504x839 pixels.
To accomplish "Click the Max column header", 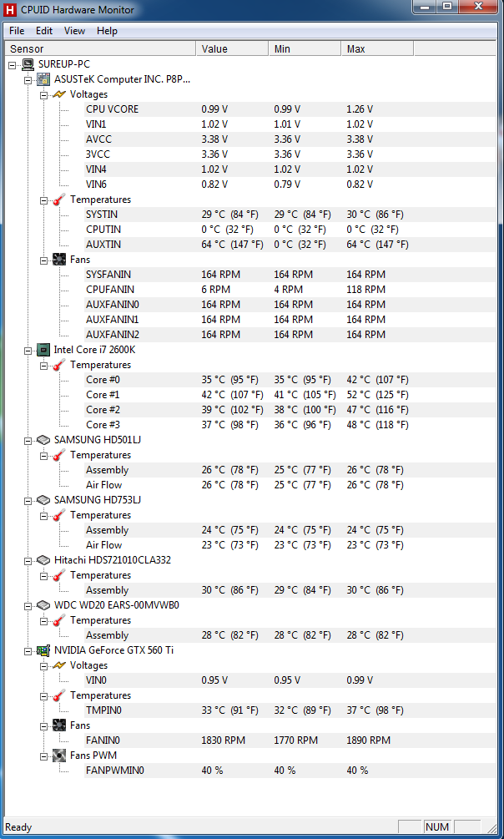I will (x=378, y=48).
